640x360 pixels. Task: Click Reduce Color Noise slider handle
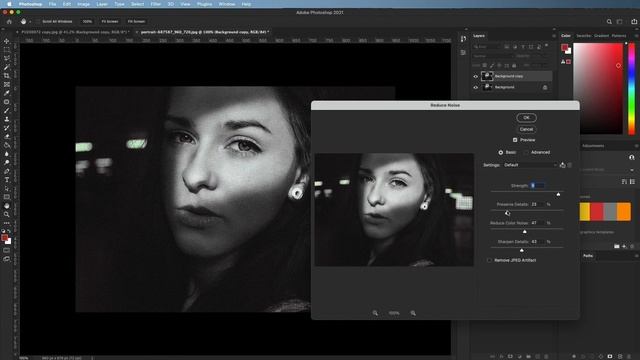(525, 231)
